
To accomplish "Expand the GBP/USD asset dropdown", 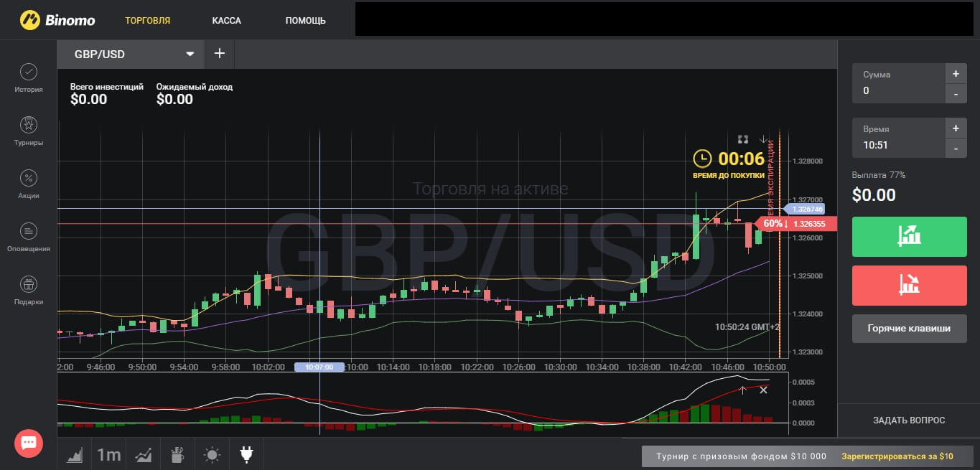I will click(190, 54).
